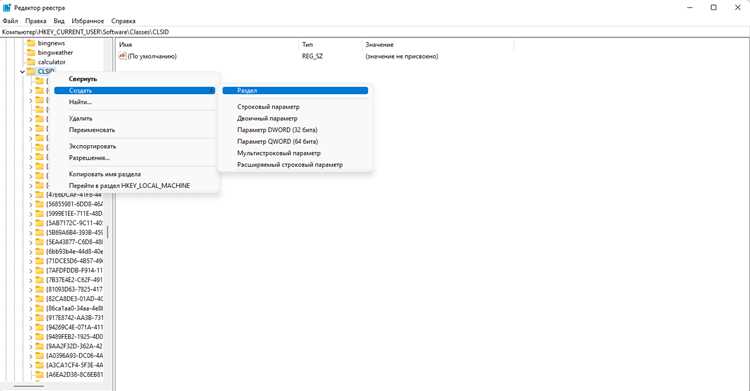Screen dimensions: 750x391
Task: Select Создать in the context menu
Action: pyautogui.click(x=134, y=90)
